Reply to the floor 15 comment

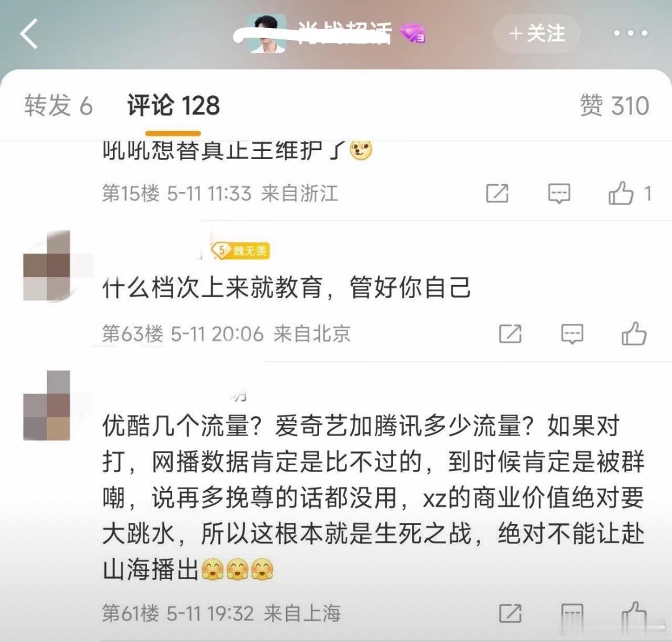pos(559,193)
